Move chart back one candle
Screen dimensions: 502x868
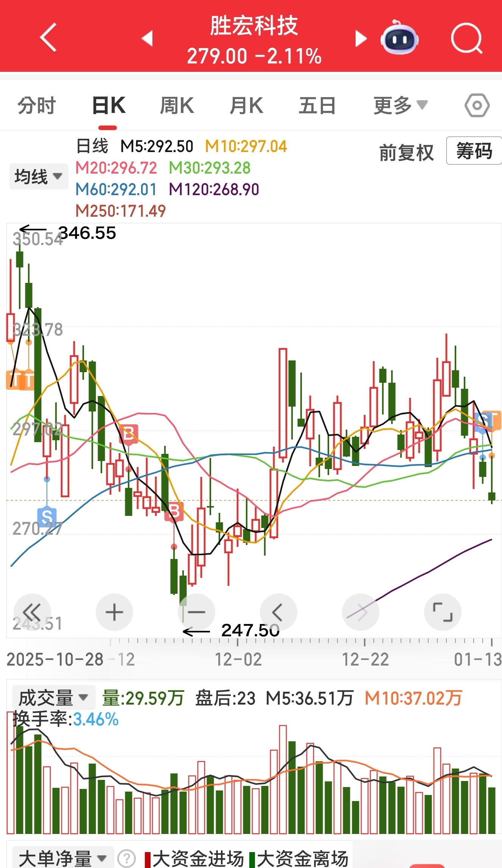(x=278, y=612)
